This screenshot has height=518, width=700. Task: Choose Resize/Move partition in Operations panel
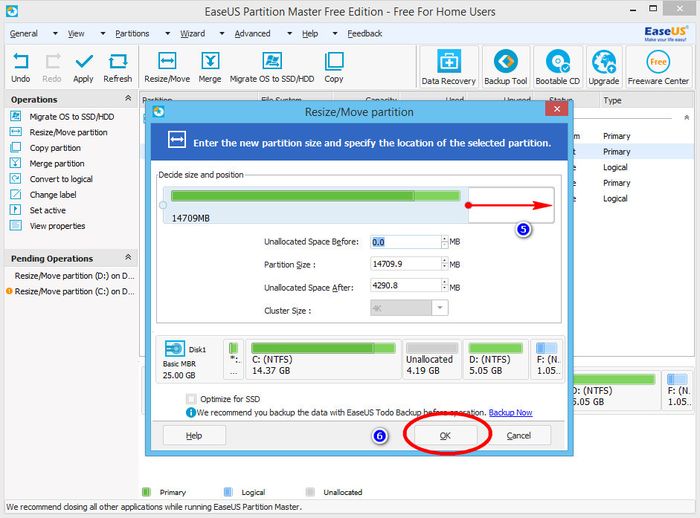[68, 132]
